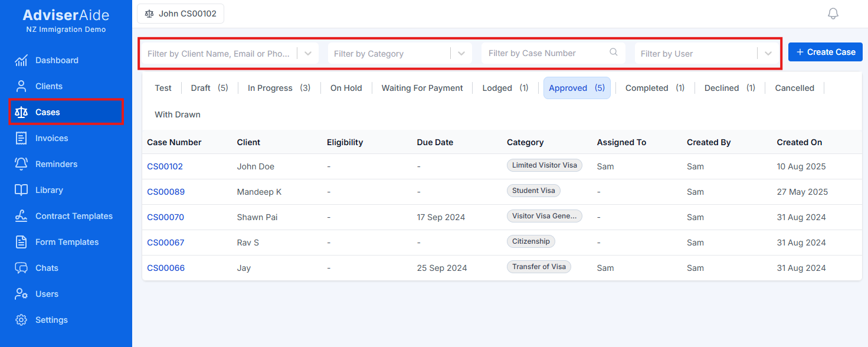Viewport: 868px width, 347px height.
Task: Click the Cases scales icon
Action: pos(21,112)
